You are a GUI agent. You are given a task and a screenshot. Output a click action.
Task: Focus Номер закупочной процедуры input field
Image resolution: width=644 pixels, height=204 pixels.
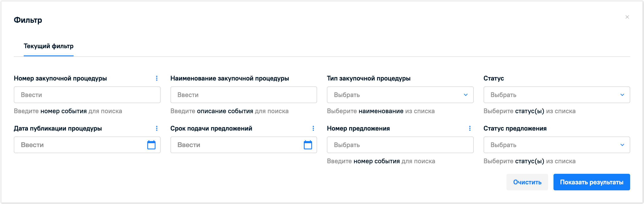pyautogui.click(x=87, y=95)
